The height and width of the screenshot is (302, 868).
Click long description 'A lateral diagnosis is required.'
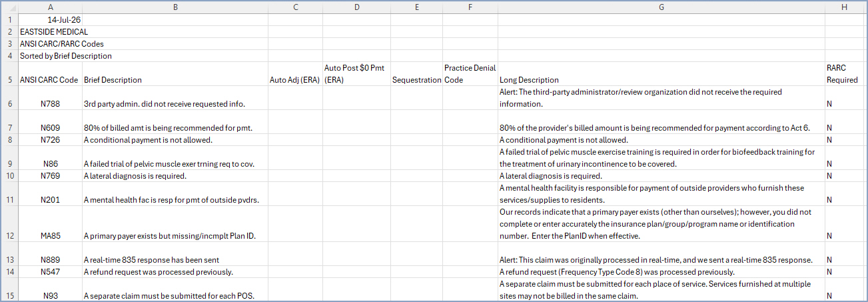[x=661, y=176]
